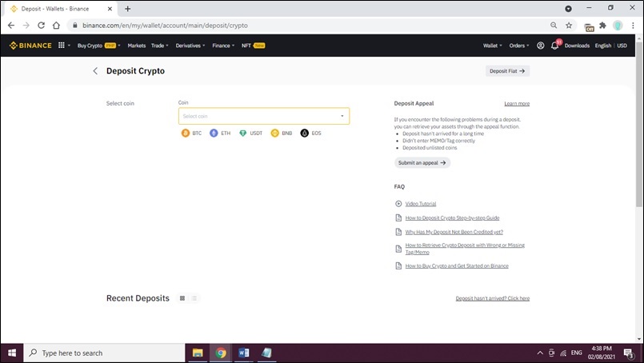Open the notifications bell

point(554,46)
